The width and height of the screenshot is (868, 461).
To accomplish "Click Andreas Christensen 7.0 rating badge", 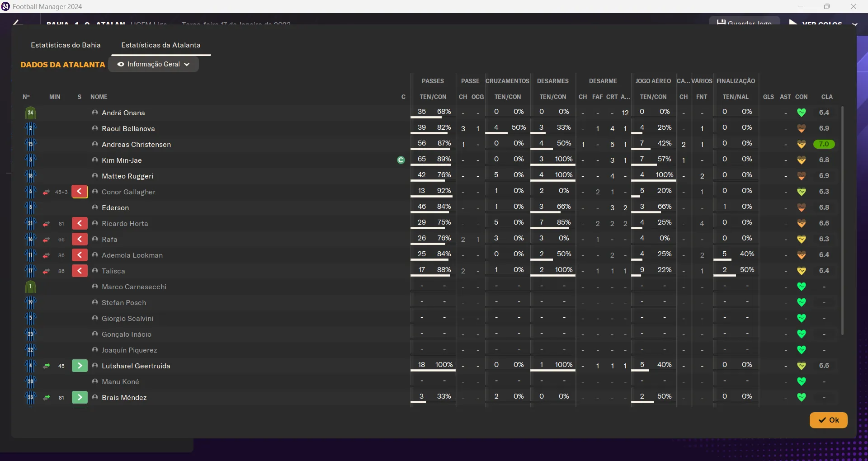I will point(824,144).
